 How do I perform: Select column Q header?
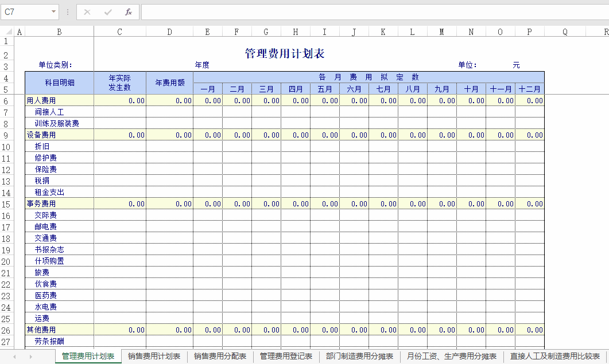tap(565, 32)
